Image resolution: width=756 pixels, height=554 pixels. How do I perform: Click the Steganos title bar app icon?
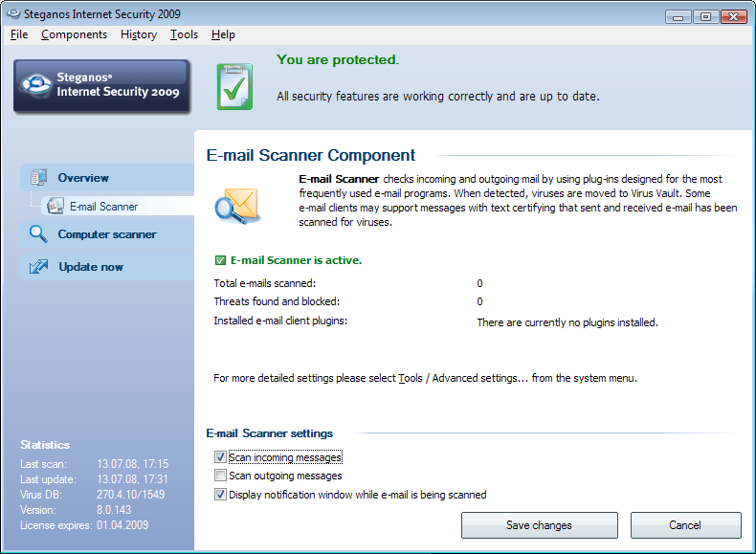point(13,14)
